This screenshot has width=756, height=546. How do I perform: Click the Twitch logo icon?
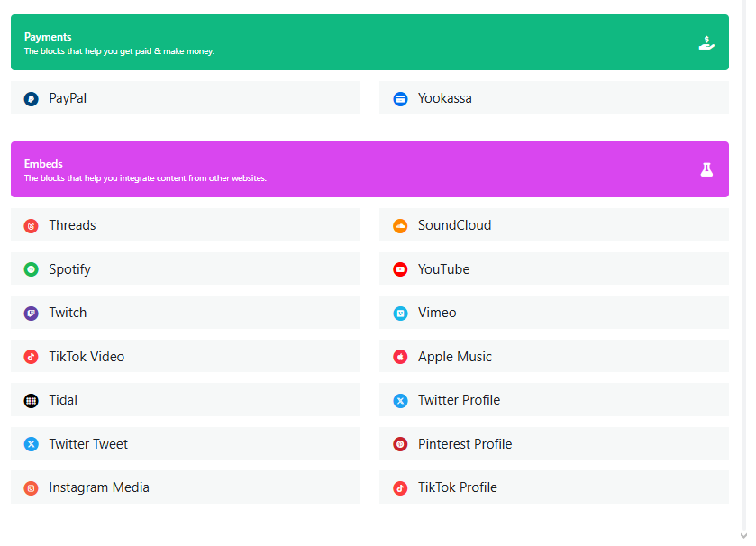32,314
